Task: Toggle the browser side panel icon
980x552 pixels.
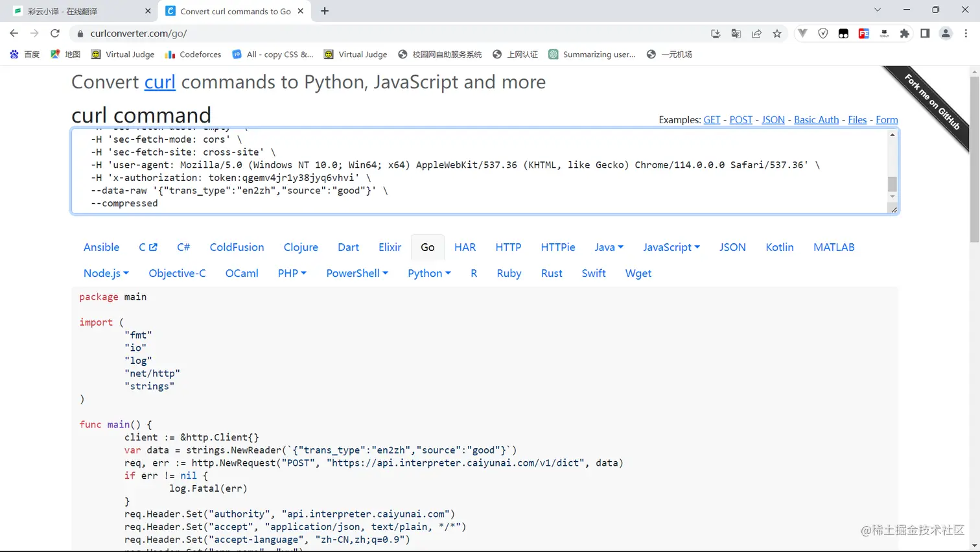Action: tap(925, 34)
